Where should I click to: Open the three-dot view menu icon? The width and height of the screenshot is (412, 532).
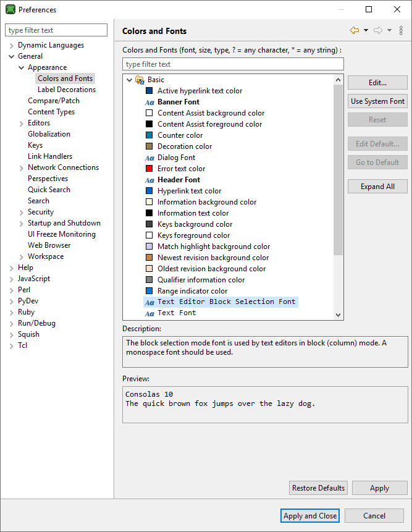click(401, 30)
